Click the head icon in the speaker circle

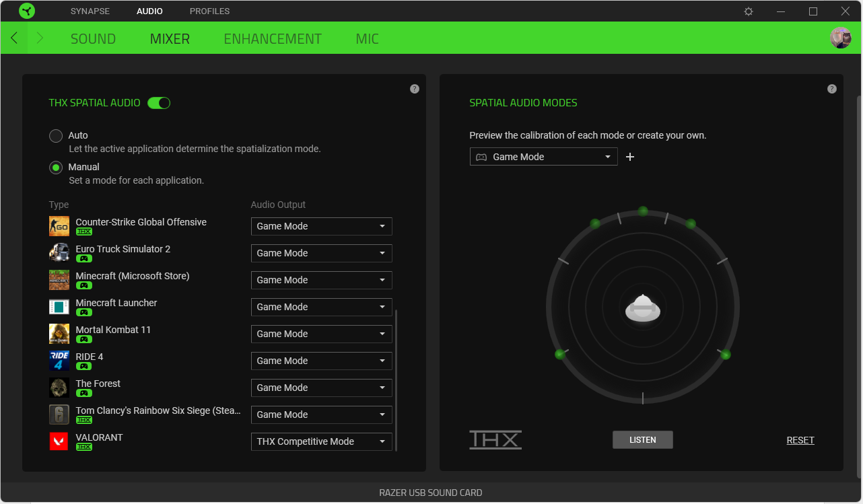[x=643, y=308]
